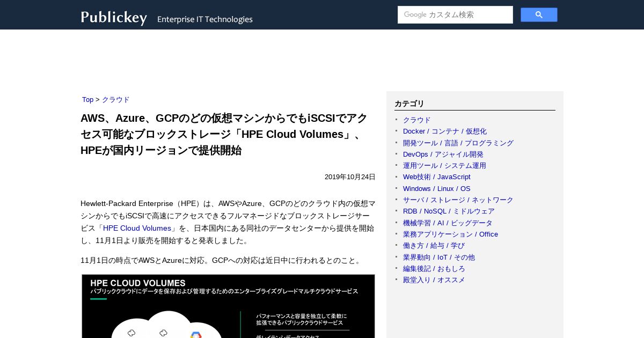This screenshot has width=644, height=338.
Task: Click the Enterprise IT Technologies tagline
Action: [205, 19]
